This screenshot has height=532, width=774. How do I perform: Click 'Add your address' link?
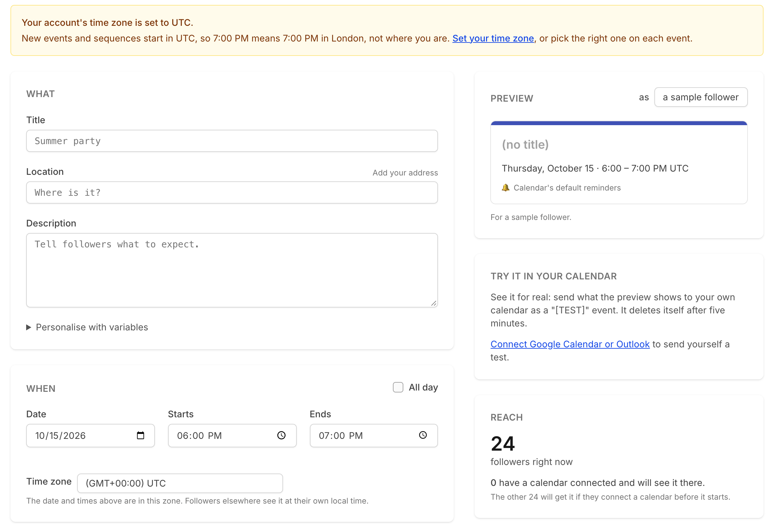click(x=405, y=173)
